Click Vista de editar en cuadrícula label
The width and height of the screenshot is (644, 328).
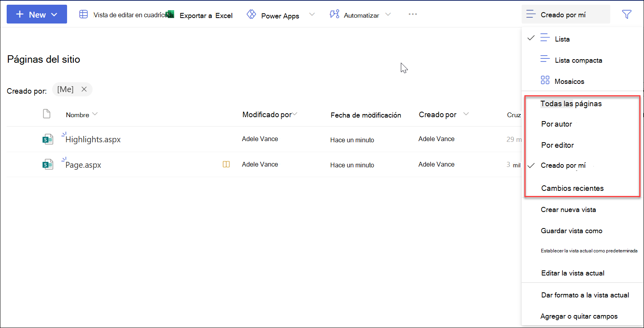133,15
